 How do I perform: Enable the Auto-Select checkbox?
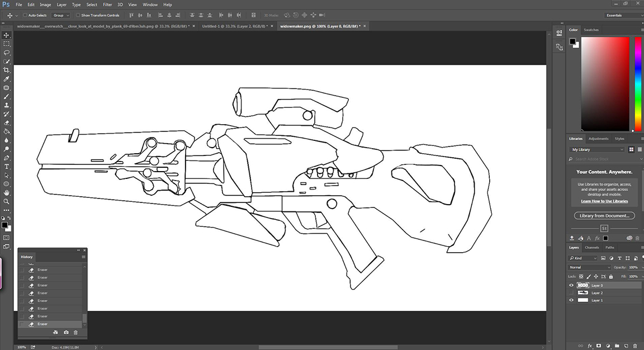point(25,15)
